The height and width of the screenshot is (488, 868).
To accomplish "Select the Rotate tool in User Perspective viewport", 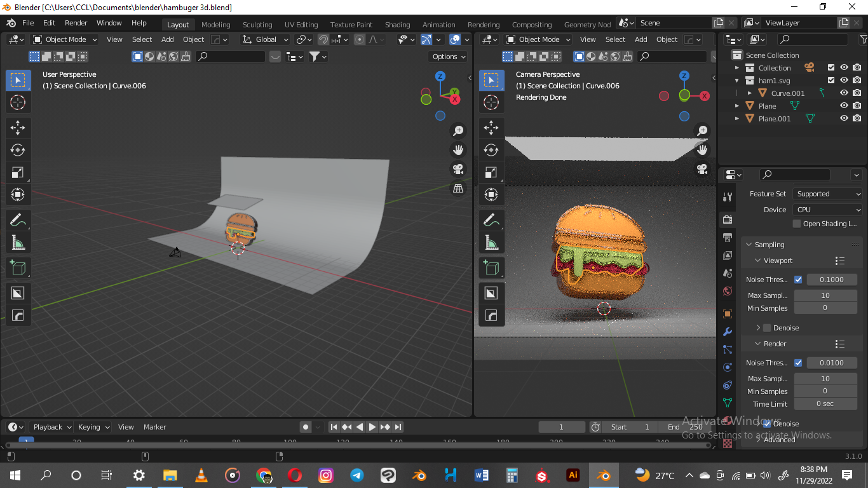I will 17,150.
